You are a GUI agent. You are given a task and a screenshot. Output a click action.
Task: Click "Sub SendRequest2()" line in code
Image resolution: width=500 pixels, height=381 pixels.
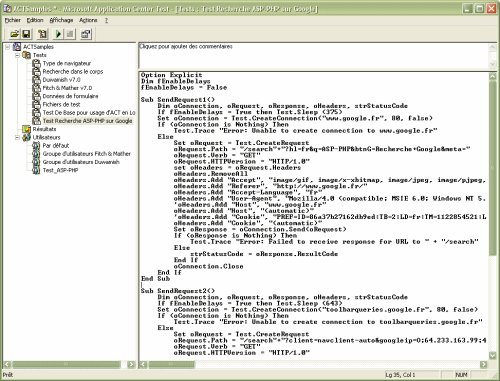point(178,291)
